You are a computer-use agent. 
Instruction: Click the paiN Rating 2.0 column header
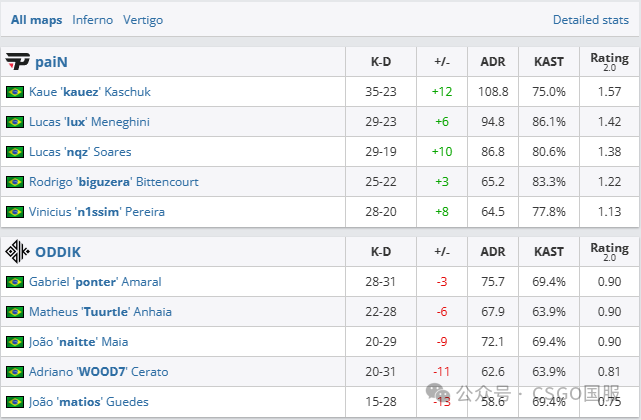point(610,62)
